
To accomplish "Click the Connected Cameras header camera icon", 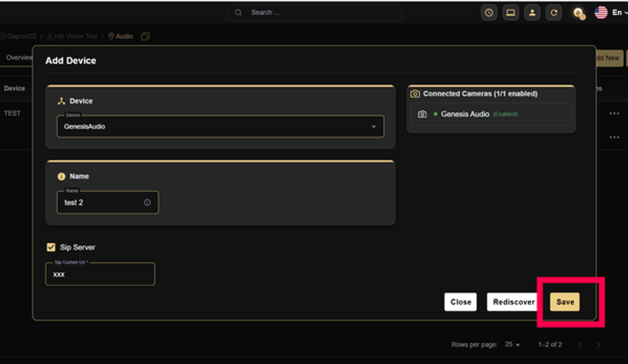I will (415, 93).
